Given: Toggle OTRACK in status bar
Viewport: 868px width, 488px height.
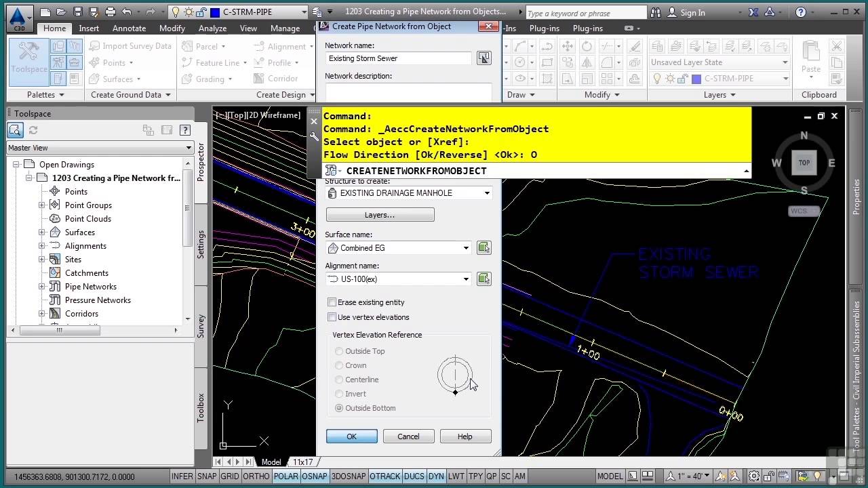Looking at the screenshot, I should click(384, 476).
